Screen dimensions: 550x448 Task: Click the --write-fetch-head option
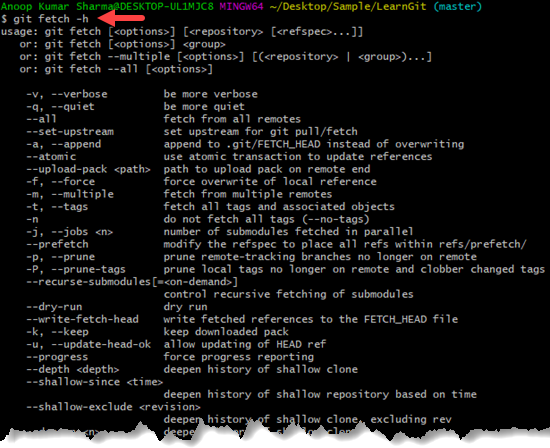[x=82, y=319]
